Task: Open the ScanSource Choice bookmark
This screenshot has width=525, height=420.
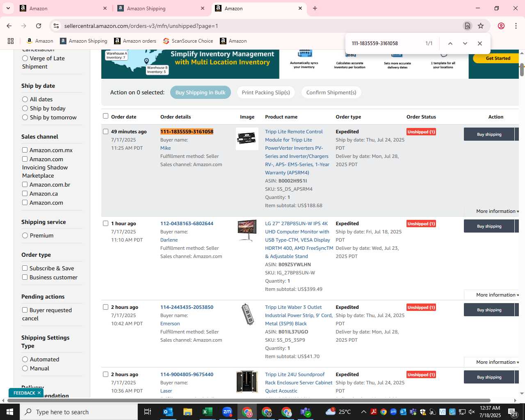Action: pyautogui.click(x=188, y=41)
